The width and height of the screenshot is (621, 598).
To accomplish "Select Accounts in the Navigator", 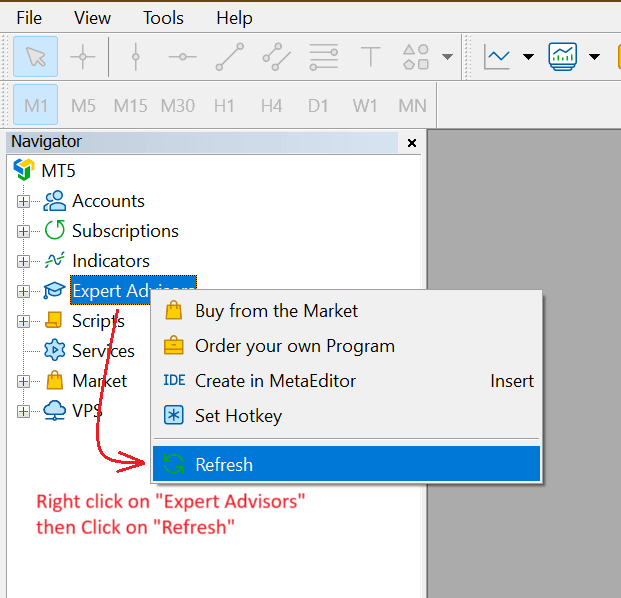I will coord(108,201).
